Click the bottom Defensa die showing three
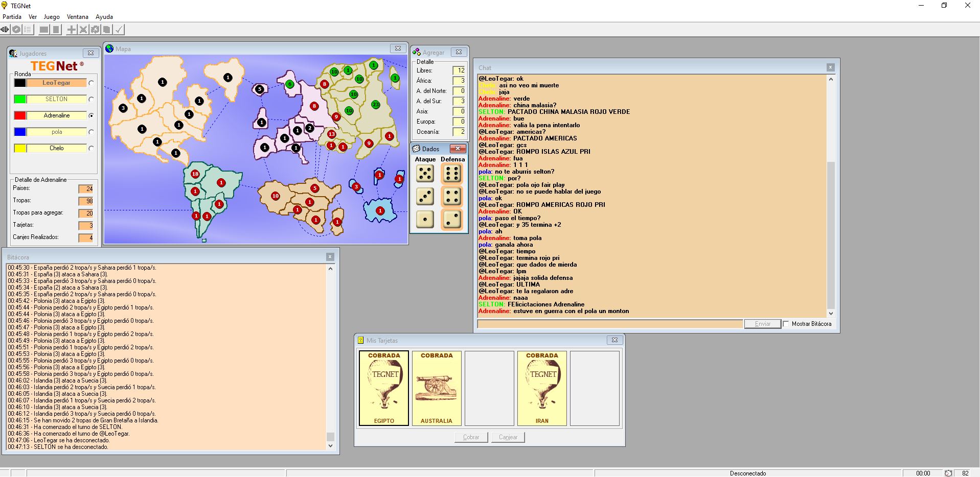 coord(452,219)
